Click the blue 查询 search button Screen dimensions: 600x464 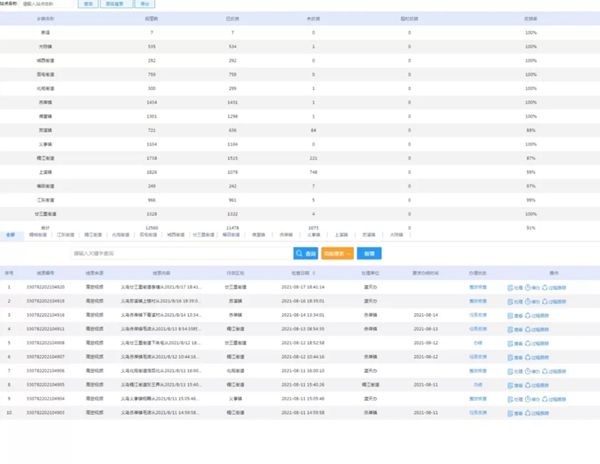(x=306, y=253)
